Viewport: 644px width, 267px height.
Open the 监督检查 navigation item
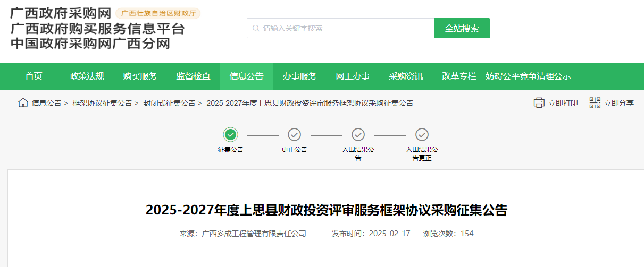pyautogui.click(x=193, y=76)
